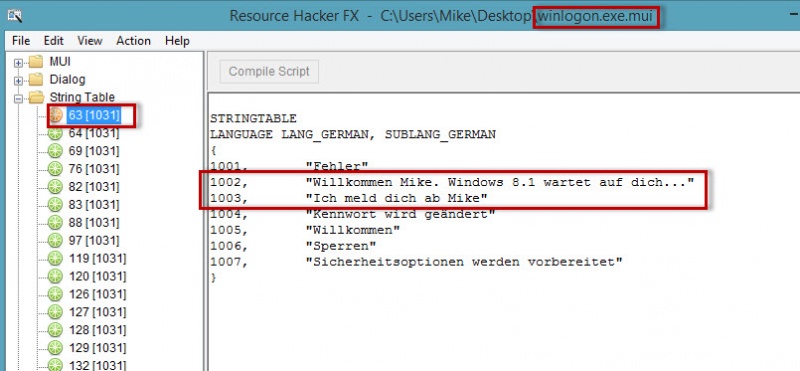Select string table entry 127 [1031]
Screen dimensions: 800x371
point(97,312)
